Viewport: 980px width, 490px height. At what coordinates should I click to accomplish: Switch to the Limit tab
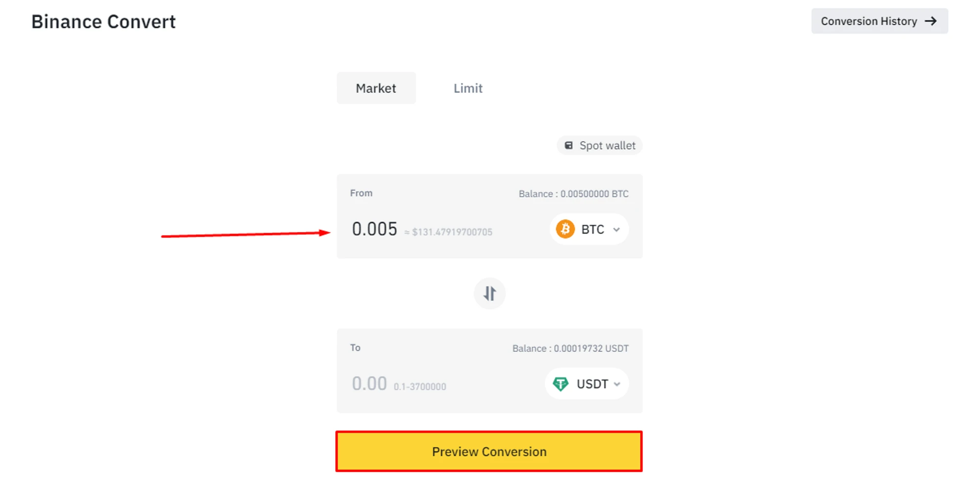click(467, 88)
